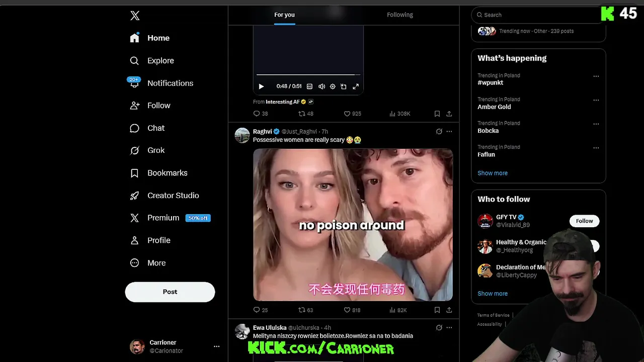Screen dimensions: 644x362
Task: Open Chat in the sidebar
Action: pyautogui.click(x=147, y=128)
